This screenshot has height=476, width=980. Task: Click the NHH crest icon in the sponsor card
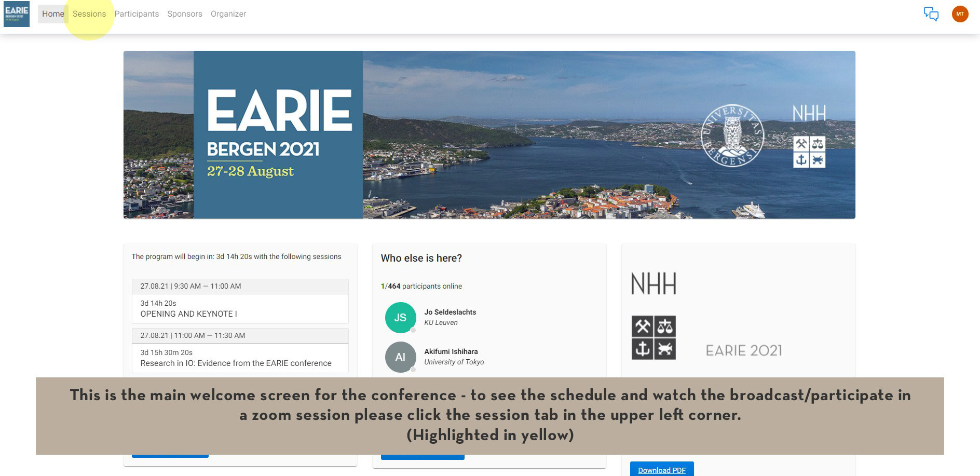(x=654, y=337)
